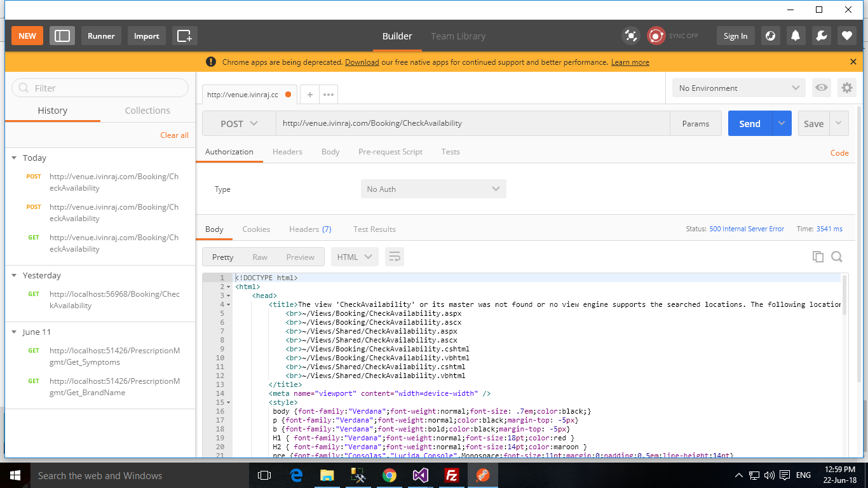
Task: Open Chrome from the taskbar
Action: pyautogui.click(x=390, y=475)
